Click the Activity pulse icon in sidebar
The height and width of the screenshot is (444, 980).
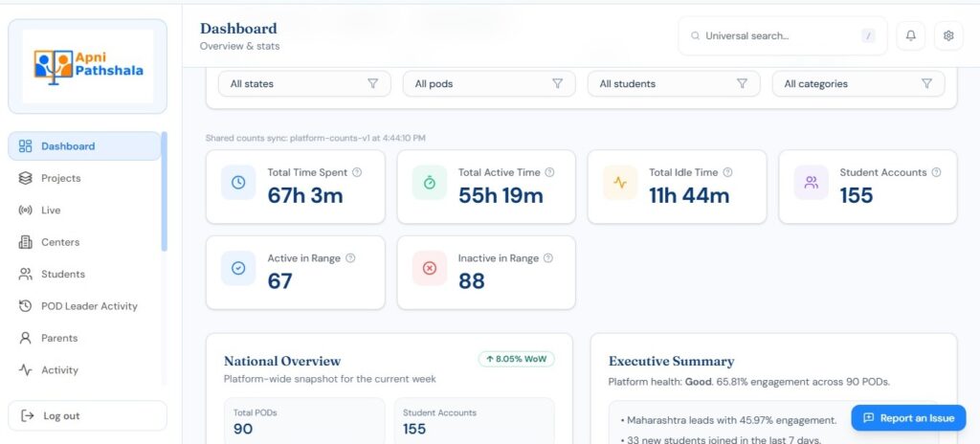click(x=25, y=369)
